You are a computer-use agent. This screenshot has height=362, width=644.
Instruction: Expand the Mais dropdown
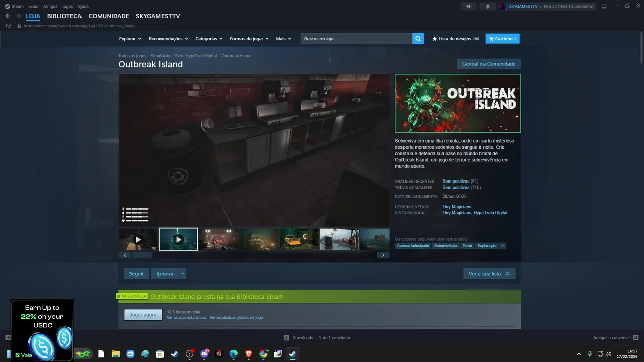(283, 39)
